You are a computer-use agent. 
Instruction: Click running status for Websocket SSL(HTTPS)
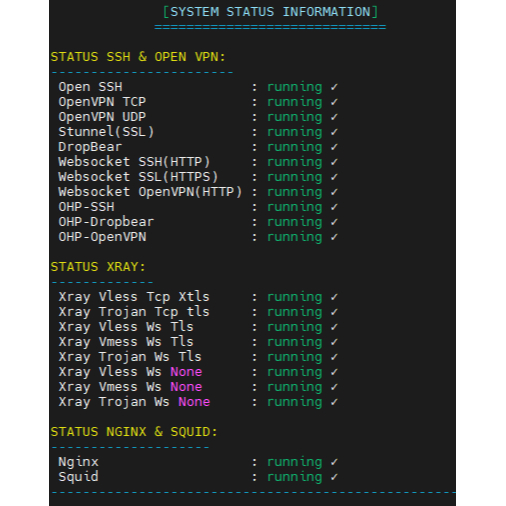click(x=295, y=177)
